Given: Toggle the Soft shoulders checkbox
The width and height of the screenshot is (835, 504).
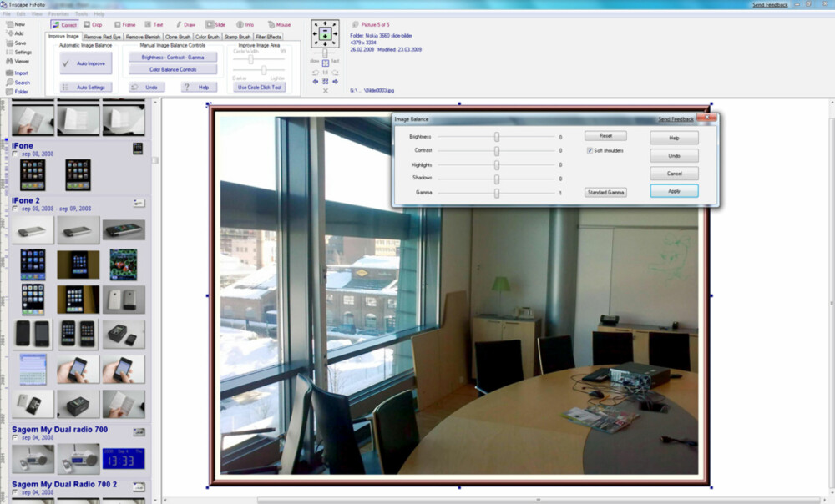Looking at the screenshot, I should click(590, 150).
